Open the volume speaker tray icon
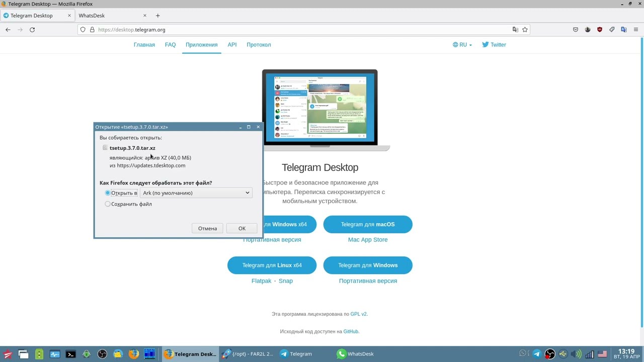 click(x=576, y=354)
